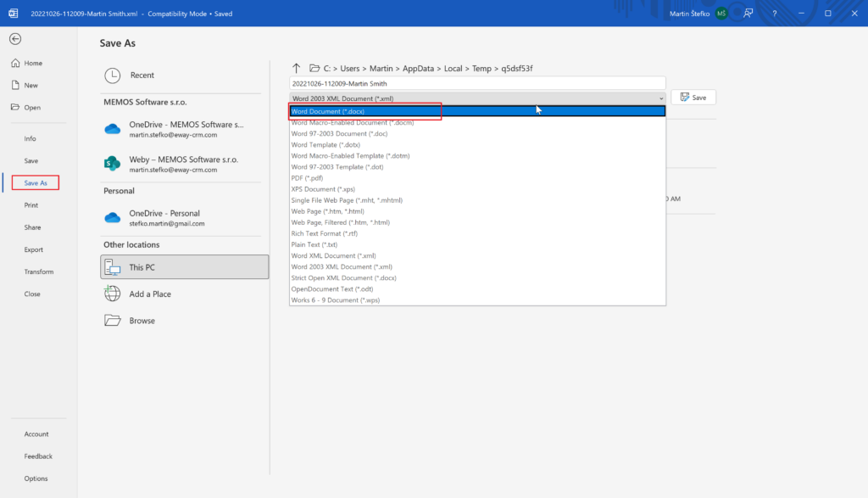Image resolution: width=868 pixels, height=498 pixels.
Task: Click the Add a Place globe icon
Action: 113,294
